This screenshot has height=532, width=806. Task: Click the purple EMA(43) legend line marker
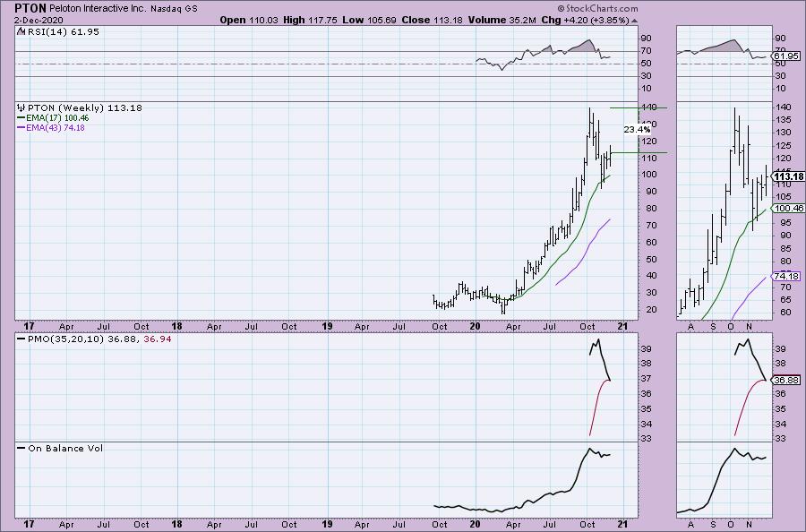pos(21,127)
